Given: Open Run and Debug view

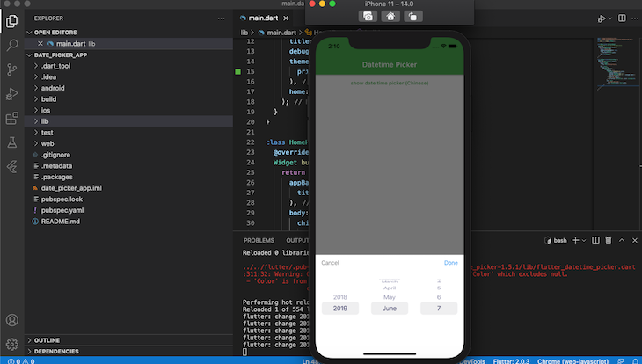Looking at the screenshot, I should click(12, 94).
